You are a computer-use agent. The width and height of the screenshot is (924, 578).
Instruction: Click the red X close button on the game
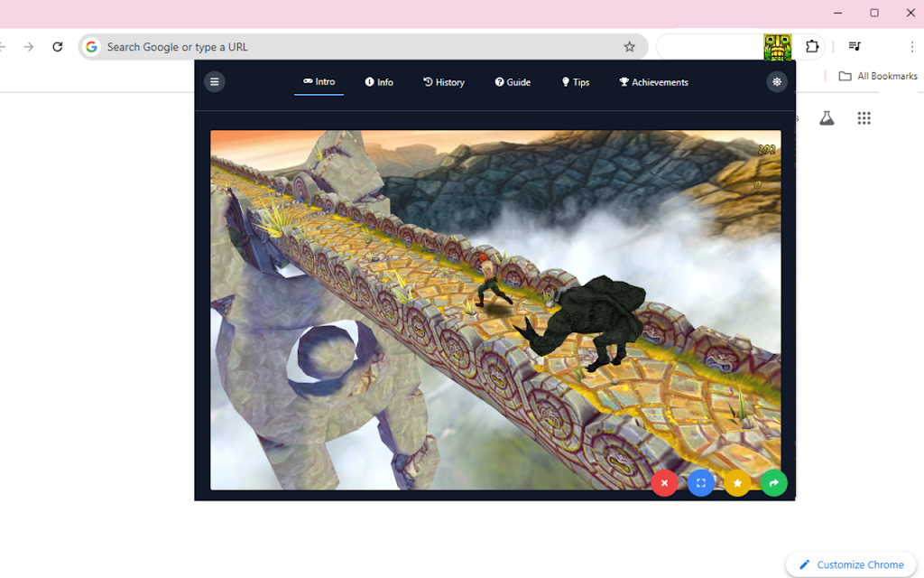tap(664, 483)
